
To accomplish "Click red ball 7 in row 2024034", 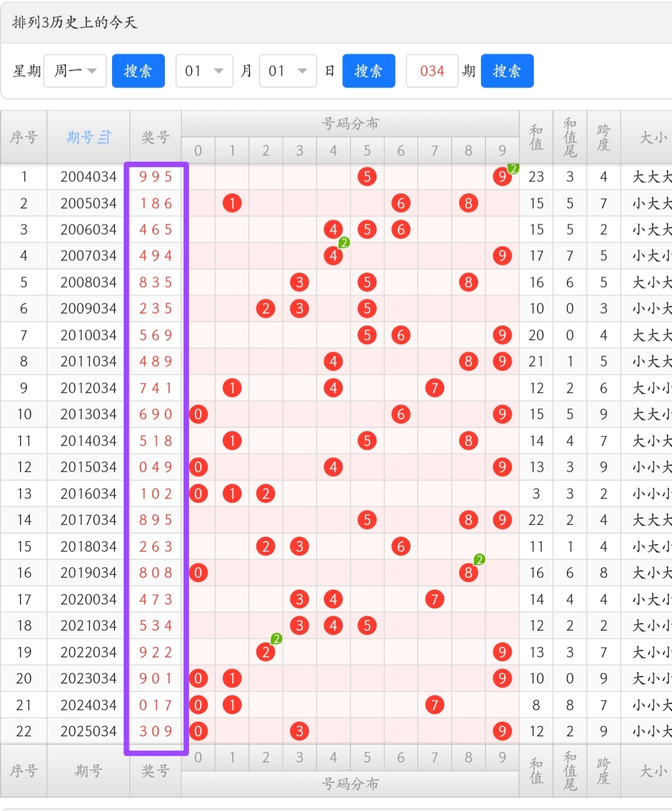I will (x=434, y=705).
